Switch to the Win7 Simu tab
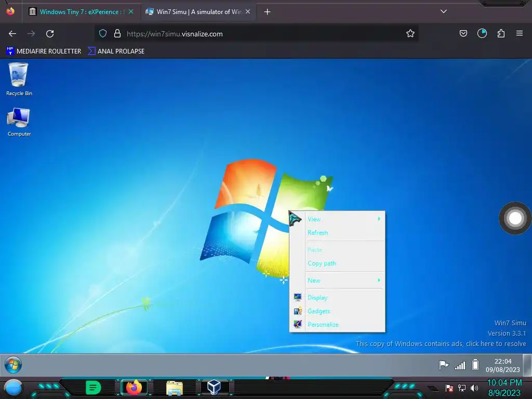 tap(198, 12)
